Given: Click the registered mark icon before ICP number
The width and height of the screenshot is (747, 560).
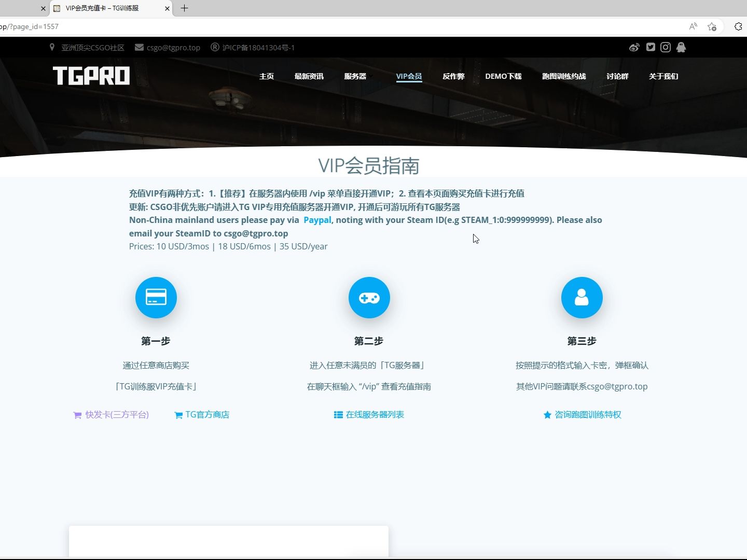Looking at the screenshot, I should point(215,47).
